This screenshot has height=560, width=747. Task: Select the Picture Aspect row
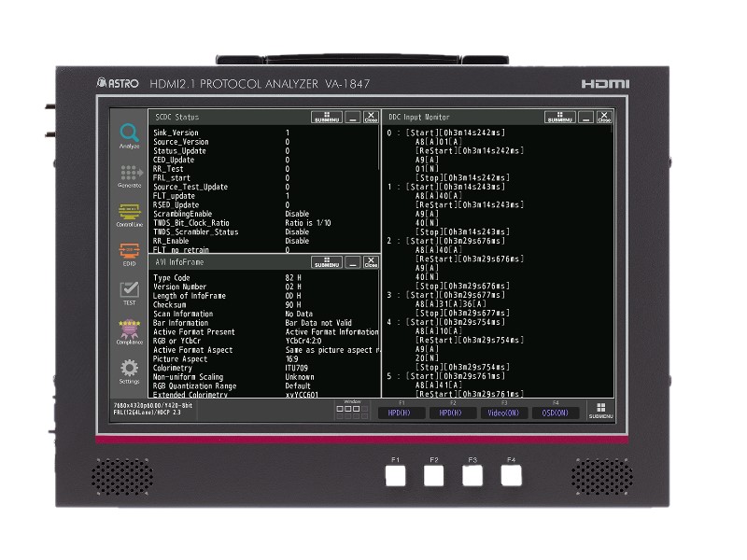pos(265,359)
